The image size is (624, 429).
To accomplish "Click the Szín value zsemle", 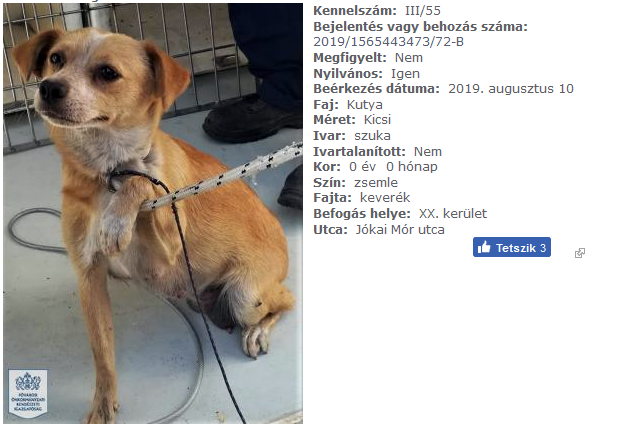I will click(x=376, y=183).
